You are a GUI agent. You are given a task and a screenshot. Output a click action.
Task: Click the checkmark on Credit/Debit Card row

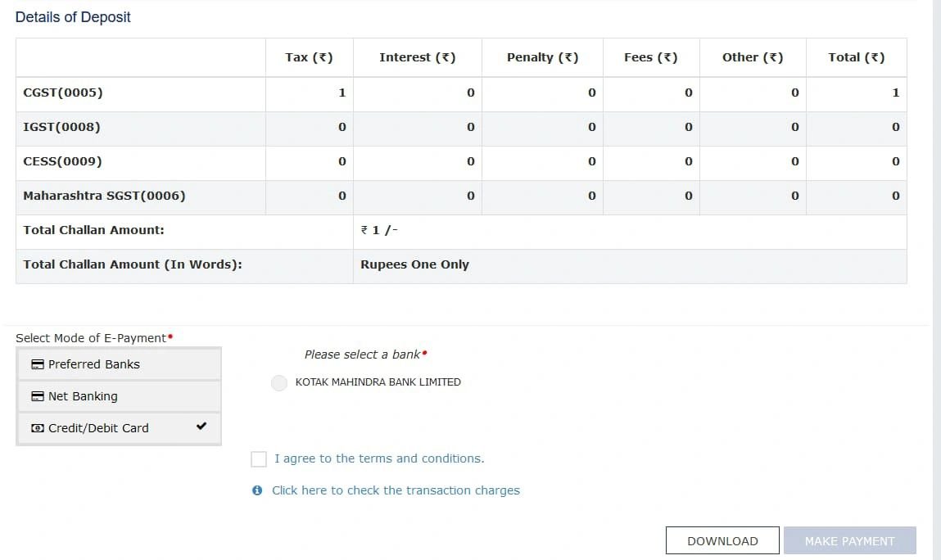pos(202,427)
